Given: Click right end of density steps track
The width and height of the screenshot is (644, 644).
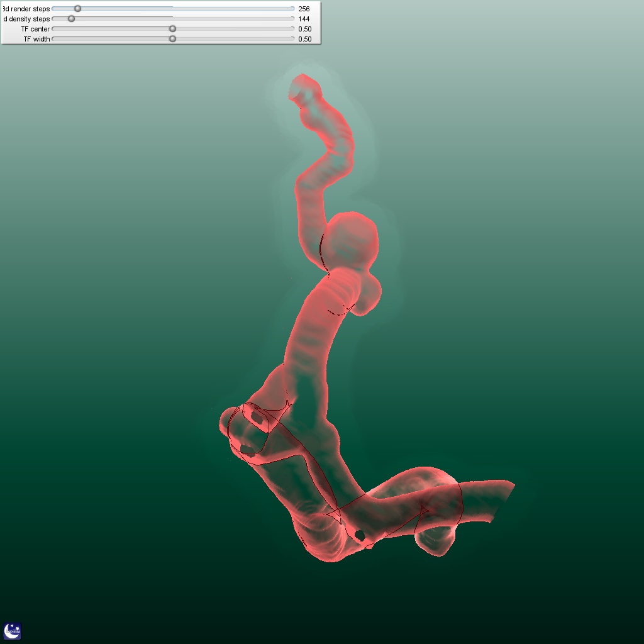Looking at the screenshot, I should (x=292, y=19).
